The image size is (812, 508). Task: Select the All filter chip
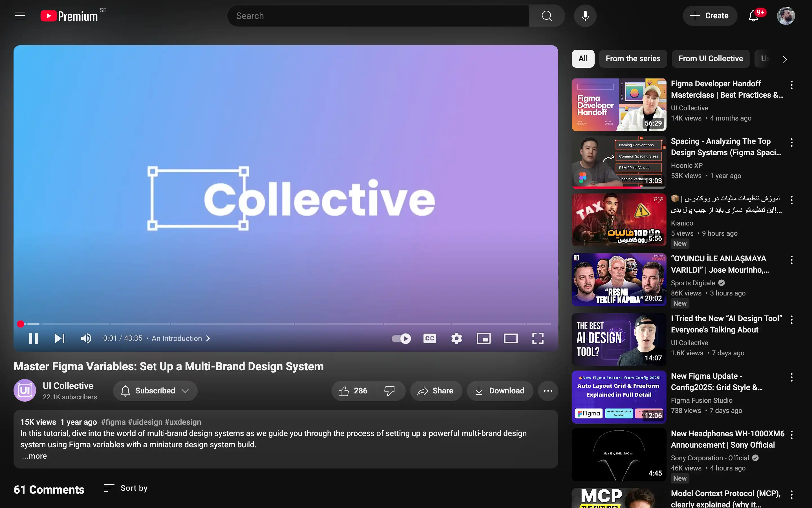pyautogui.click(x=583, y=58)
